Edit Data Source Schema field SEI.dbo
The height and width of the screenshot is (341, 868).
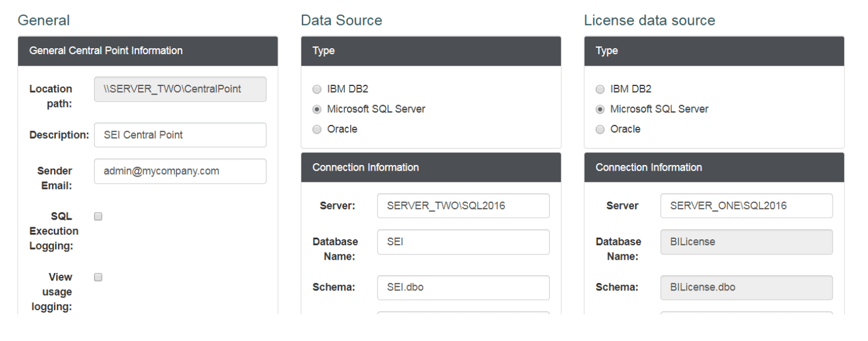click(463, 288)
